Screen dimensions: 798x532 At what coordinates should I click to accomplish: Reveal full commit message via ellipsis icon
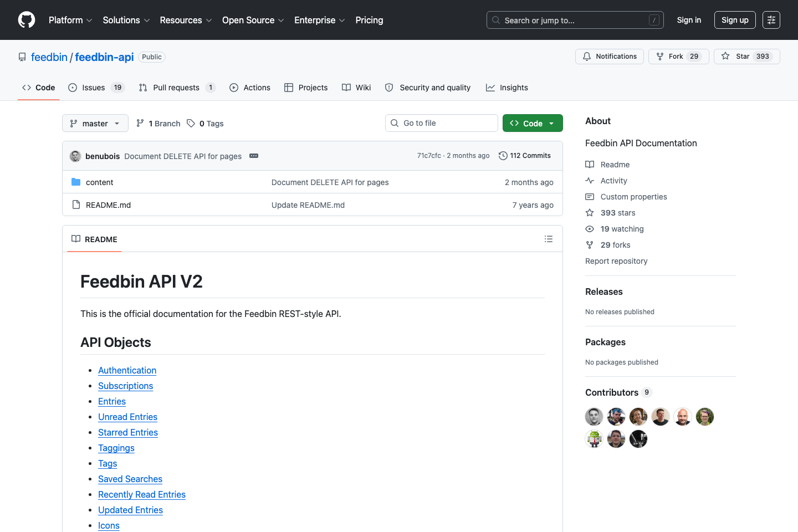pyautogui.click(x=254, y=156)
